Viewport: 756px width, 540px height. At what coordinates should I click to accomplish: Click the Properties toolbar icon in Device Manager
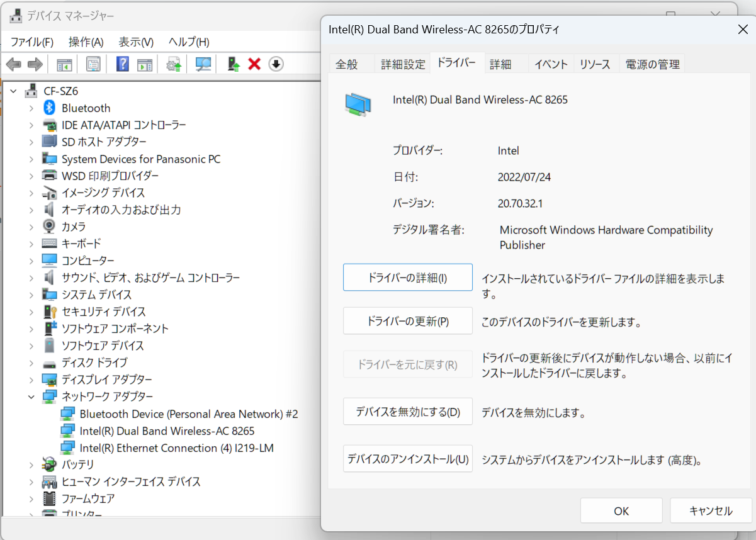(94, 64)
